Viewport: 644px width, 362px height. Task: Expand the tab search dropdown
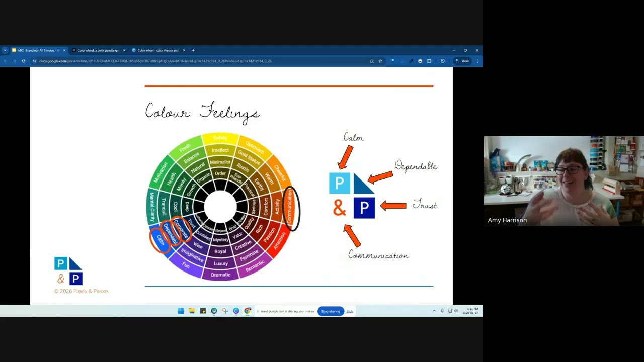(x=5, y=50)
